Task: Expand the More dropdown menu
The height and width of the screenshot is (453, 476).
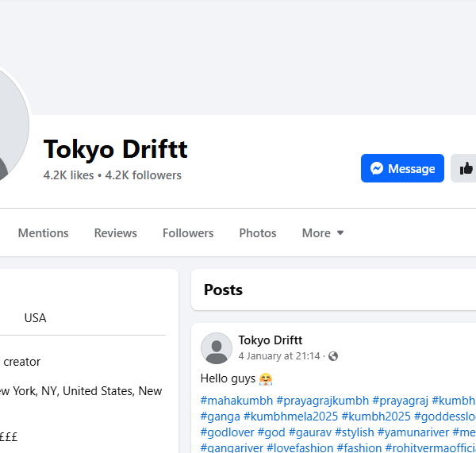Action: [323, 233]
